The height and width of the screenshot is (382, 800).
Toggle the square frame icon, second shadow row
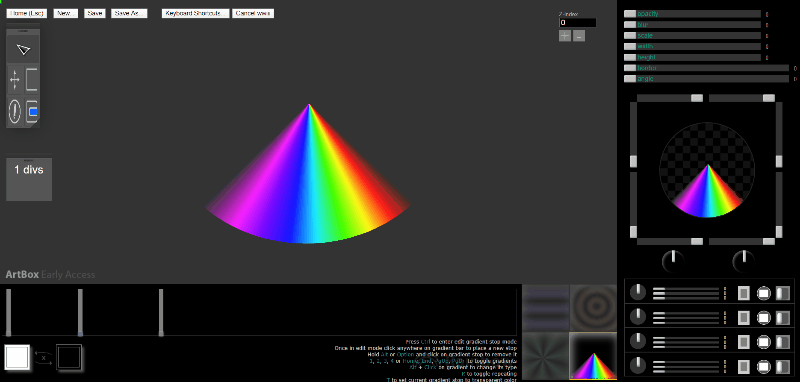point(744,317)
